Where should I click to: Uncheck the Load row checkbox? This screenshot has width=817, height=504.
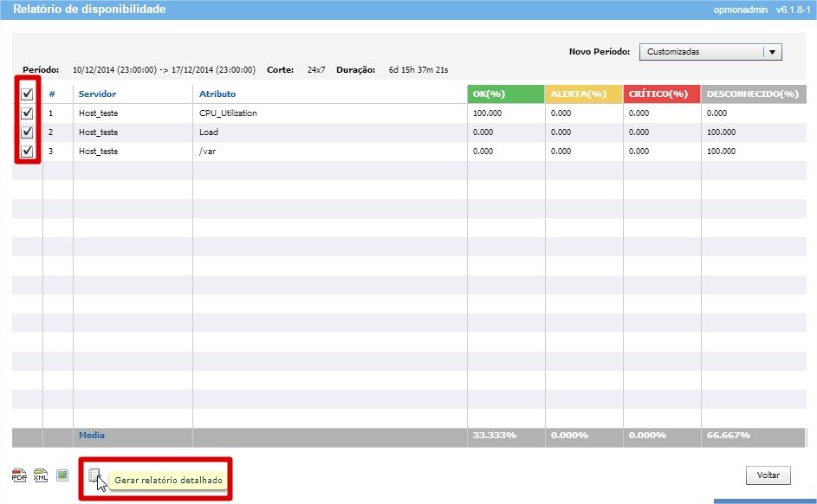(x=27, y=132)
